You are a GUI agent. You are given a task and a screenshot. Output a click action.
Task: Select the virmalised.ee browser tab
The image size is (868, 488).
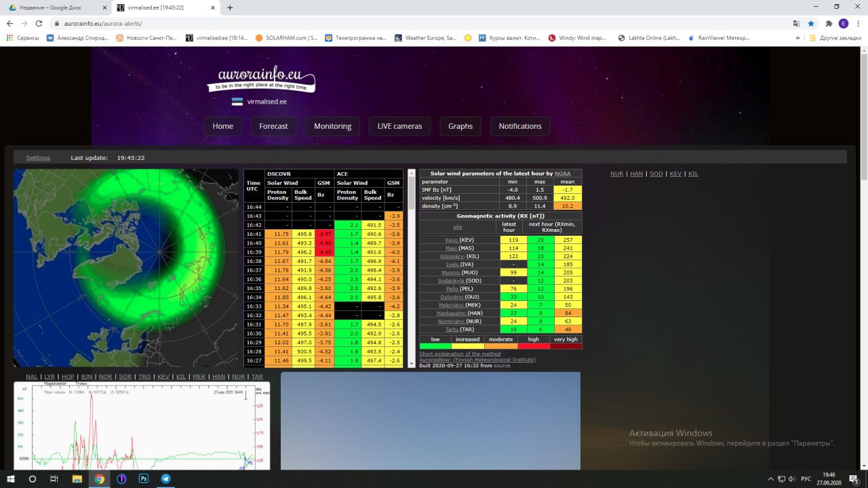tap(166, 7)
